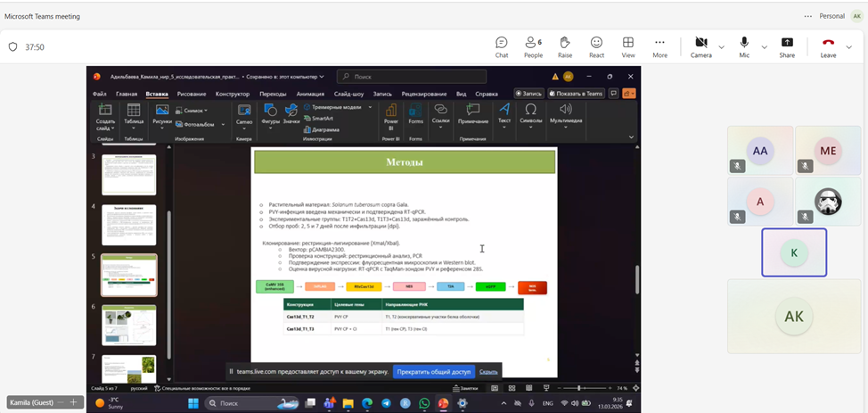This screenshot has height=413, width=868.
Task: Expand the Leave options arrow
Action: [849, 47]
